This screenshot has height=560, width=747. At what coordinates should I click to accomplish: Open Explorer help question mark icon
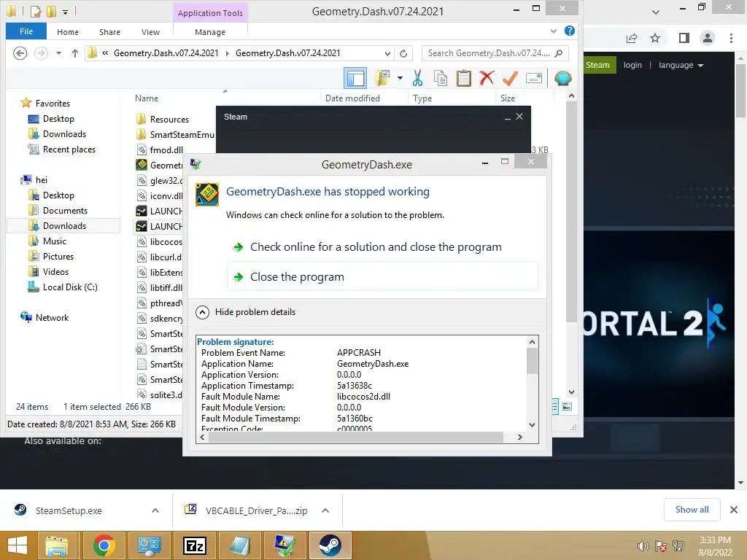(x=569, y=31)
